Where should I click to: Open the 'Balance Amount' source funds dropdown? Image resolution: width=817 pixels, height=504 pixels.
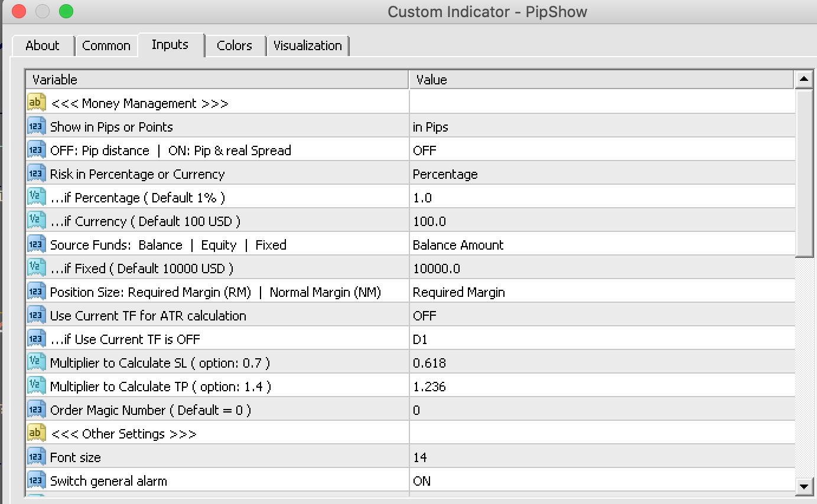tap(458, 245)
